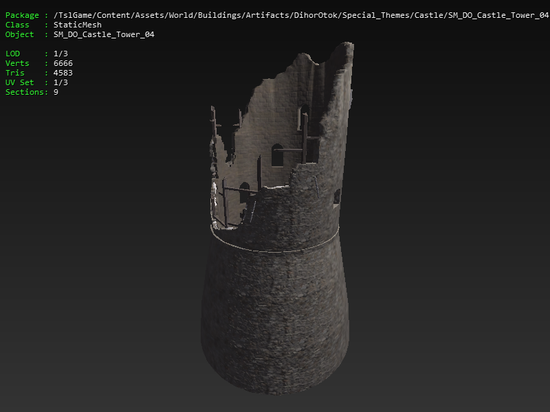550x412 pixels.
Task: Select the vertex count 6666
Action: (x=63, y=63)
